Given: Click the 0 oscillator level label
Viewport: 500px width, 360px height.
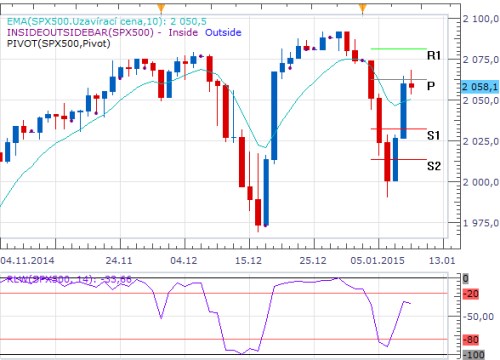Looking at the screenshot, I should coord(466,279).
